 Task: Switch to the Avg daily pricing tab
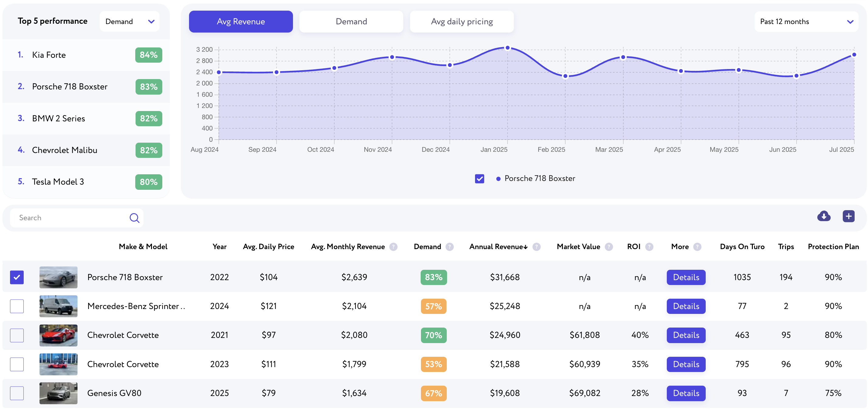pyautogui.click(x=462, y=22)
